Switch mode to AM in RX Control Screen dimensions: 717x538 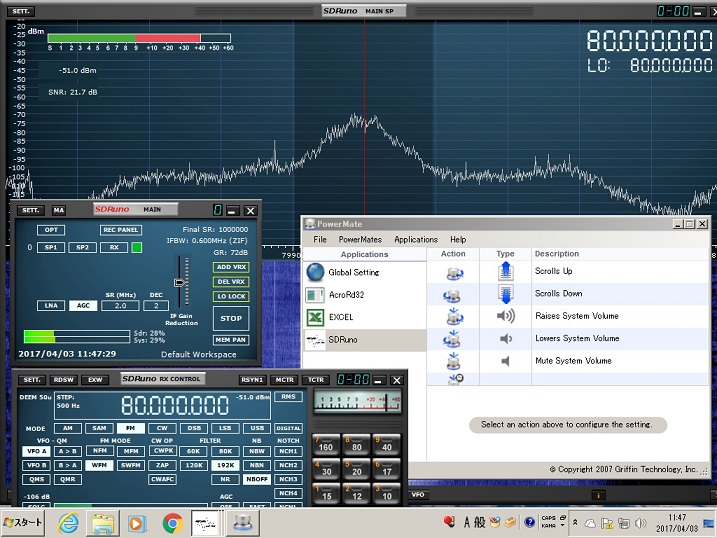pyautogui.click(x=68, y=428)
